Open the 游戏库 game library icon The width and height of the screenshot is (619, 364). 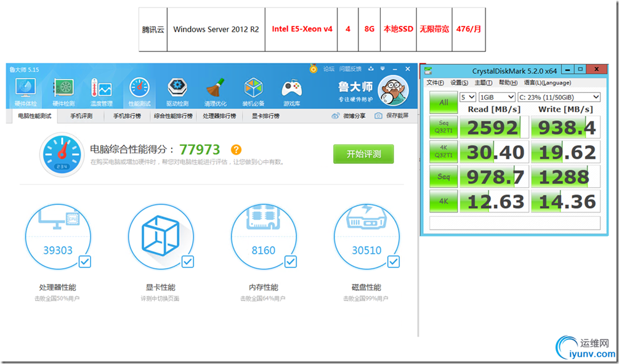click(x=291, y=92)
